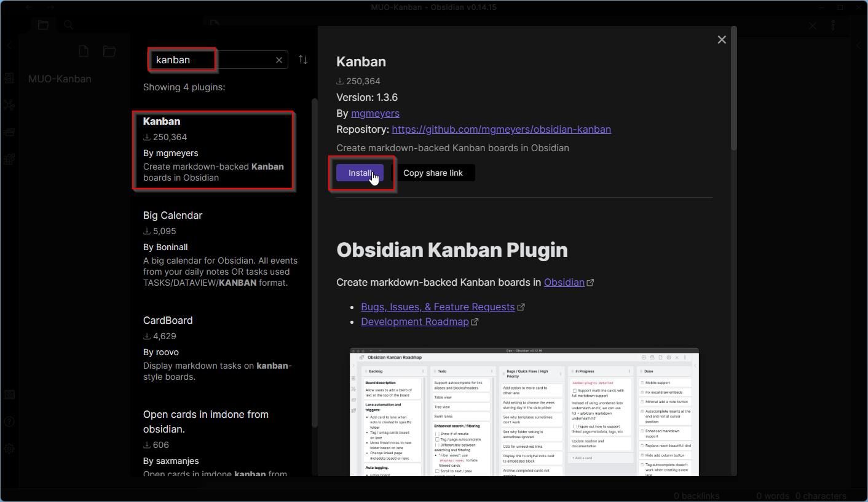Open the obsidian-kanban GitHub repository
868x502 pixels.
click(501, 129)
